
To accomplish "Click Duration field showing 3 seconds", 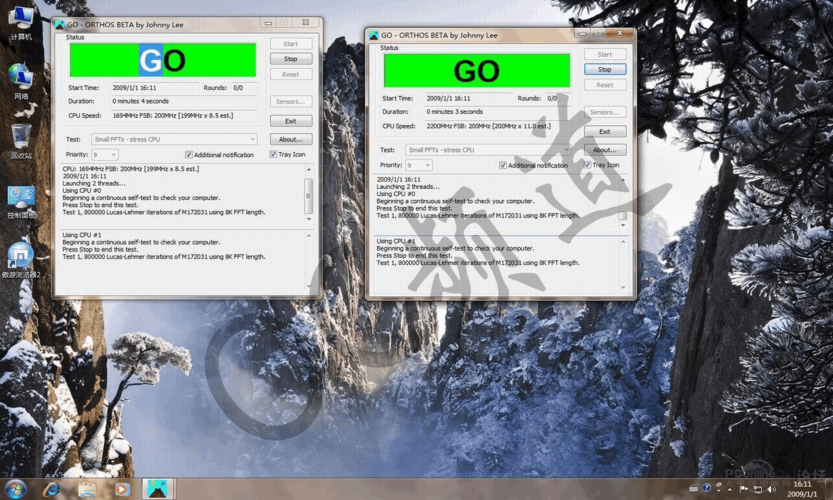I will pyautogui.click(x=498, y=112).
